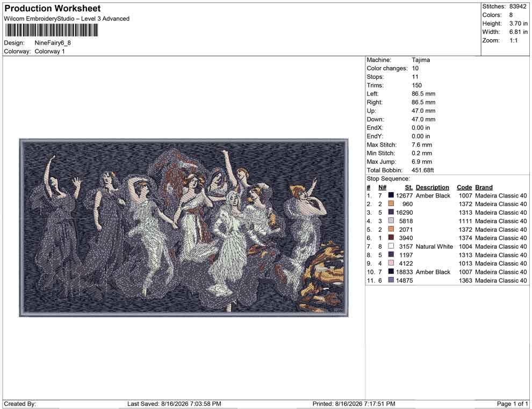Image resolution: width=532 pixels, height=409 pixels.
Task: Click the Width value 6.81 in
Action: tap(518, 32)
